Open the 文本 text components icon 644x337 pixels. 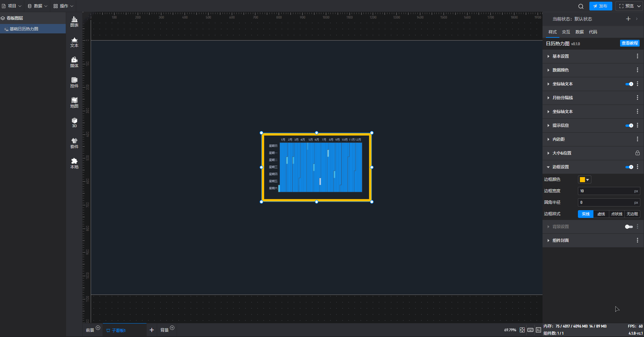tap(74, 42)
